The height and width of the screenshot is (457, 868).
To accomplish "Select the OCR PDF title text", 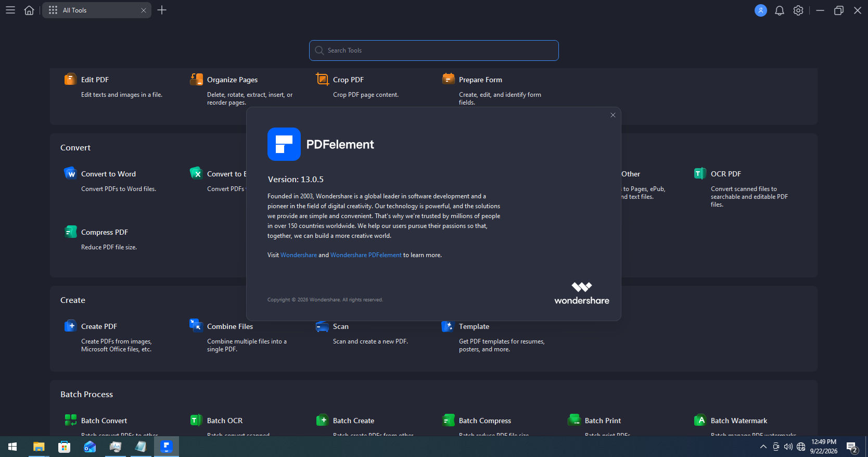I will (726, 174).
